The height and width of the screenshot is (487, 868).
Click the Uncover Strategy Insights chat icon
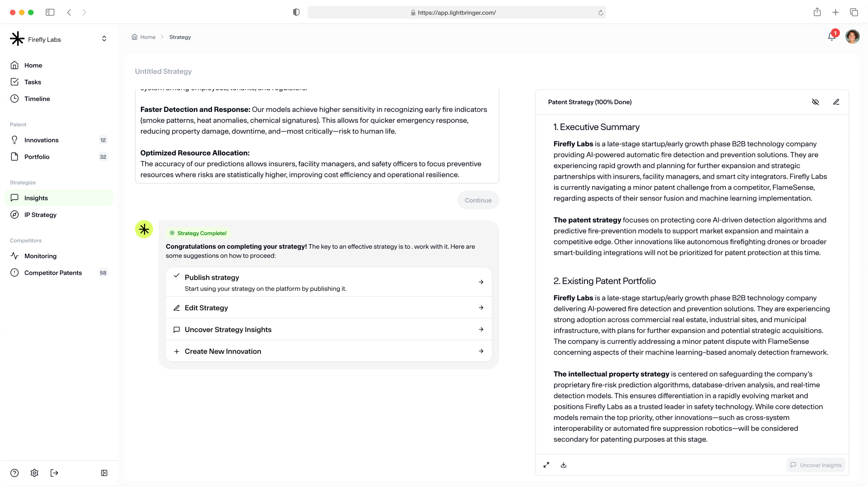pyautogui.click(x=177, y=330)
